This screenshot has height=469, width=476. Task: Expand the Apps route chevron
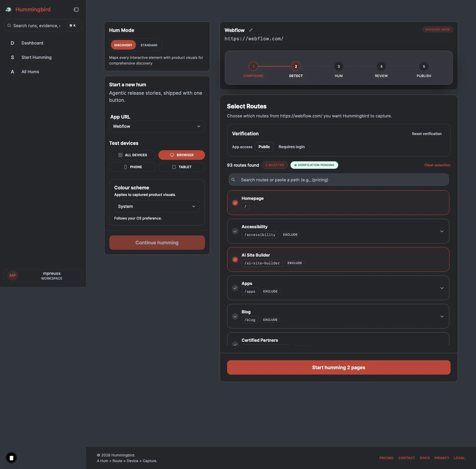(442, 288)
